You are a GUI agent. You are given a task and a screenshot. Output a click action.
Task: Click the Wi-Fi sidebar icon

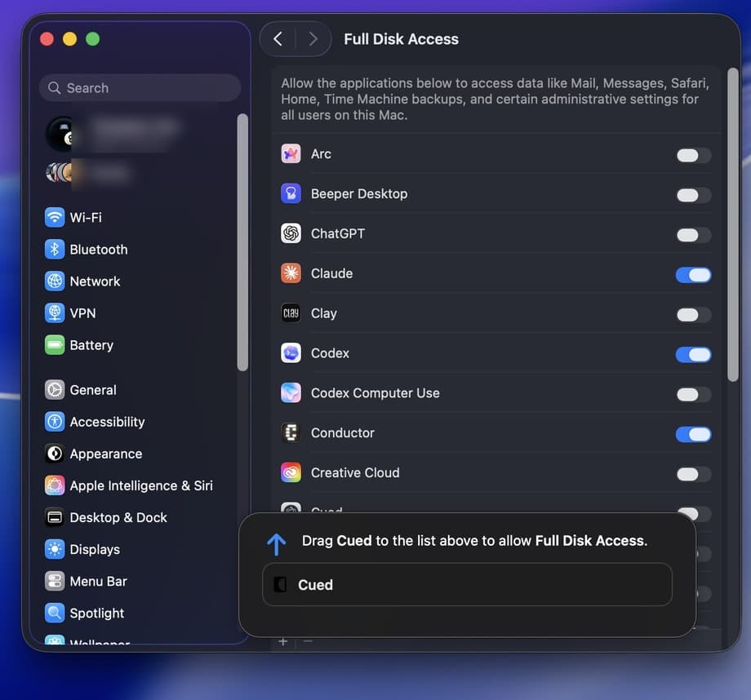pyautogui.click(x=55, y=217)
